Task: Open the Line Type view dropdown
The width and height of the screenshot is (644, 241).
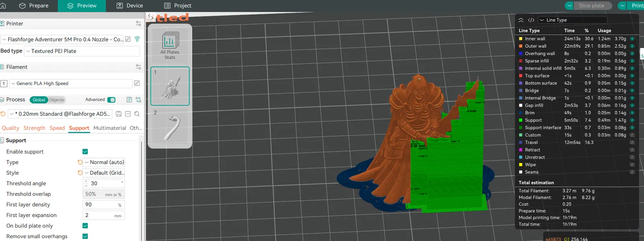Action: [573, 20]
